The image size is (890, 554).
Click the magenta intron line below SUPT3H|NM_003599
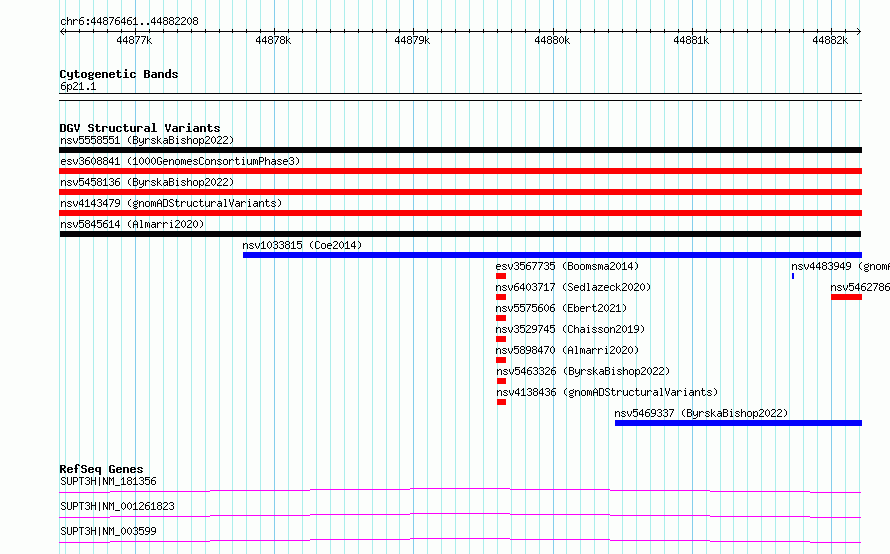tap(460, 540)
